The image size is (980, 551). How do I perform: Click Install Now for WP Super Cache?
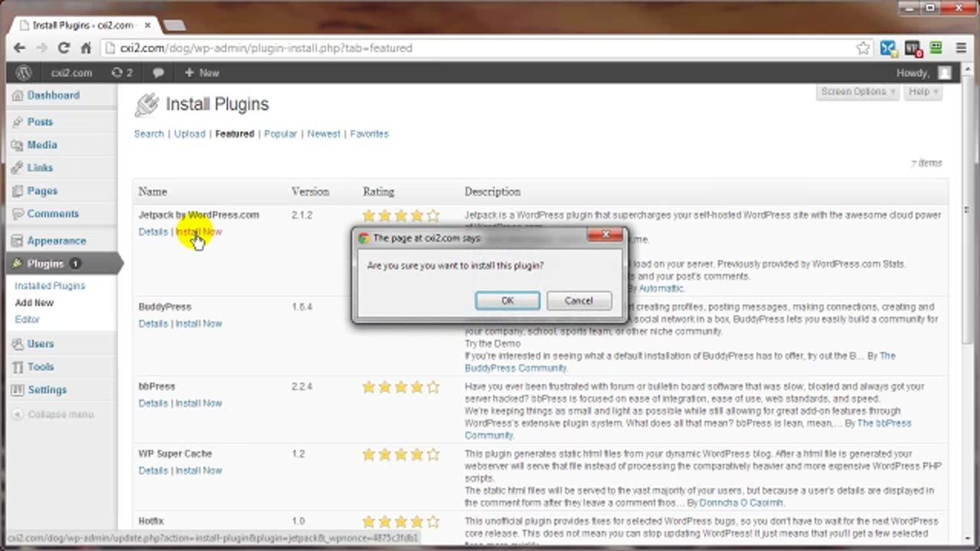coord(198,471)
